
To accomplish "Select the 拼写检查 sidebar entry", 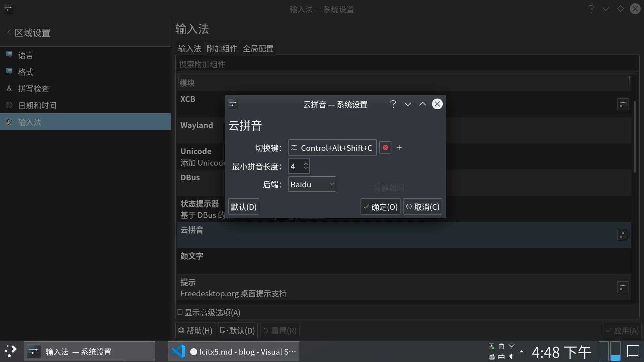I will pos(86,88).
